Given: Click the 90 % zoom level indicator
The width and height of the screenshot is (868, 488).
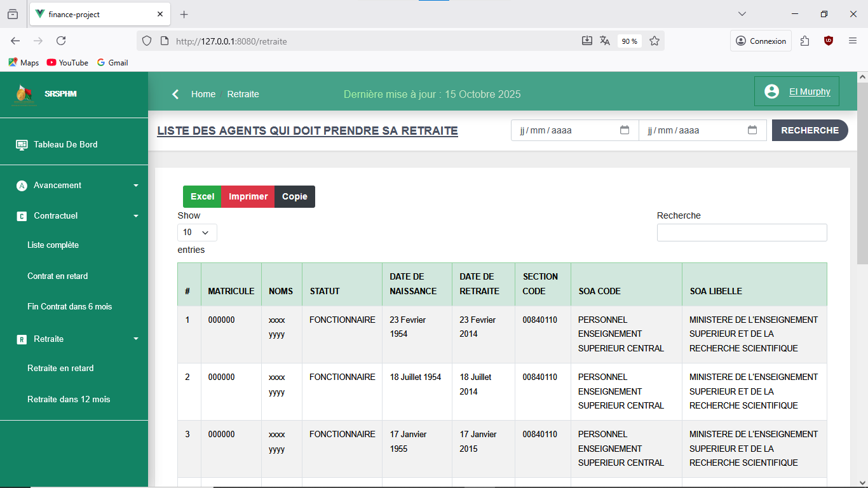Looking at the screenshot, I should (x=630, y=41).
